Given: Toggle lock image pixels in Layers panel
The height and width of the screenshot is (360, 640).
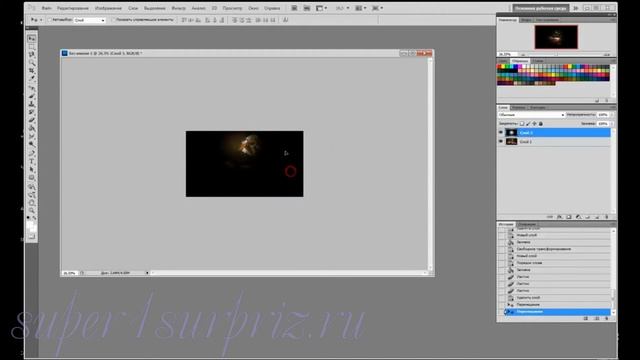Looking at the screenshot, I should click(528, 123).
